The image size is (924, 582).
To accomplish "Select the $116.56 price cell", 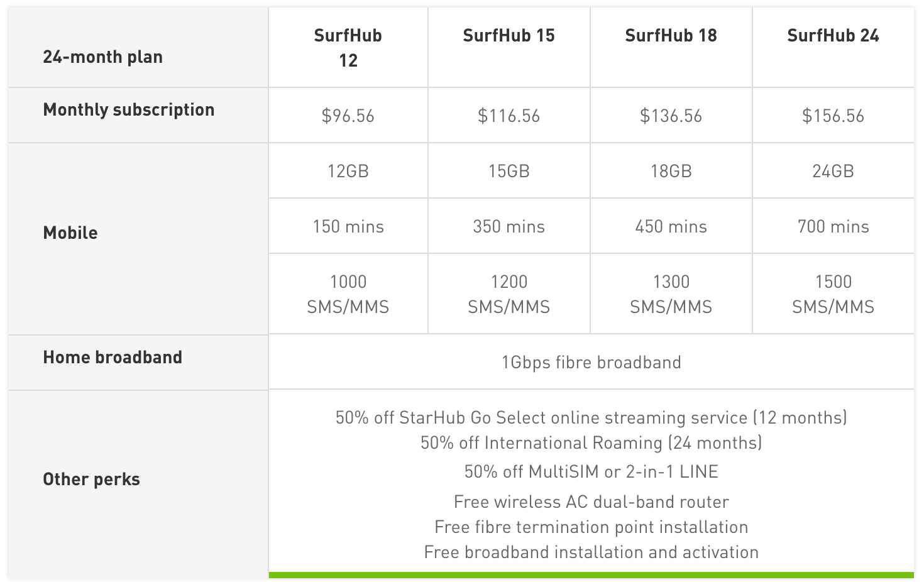I will tap(509, 116).
